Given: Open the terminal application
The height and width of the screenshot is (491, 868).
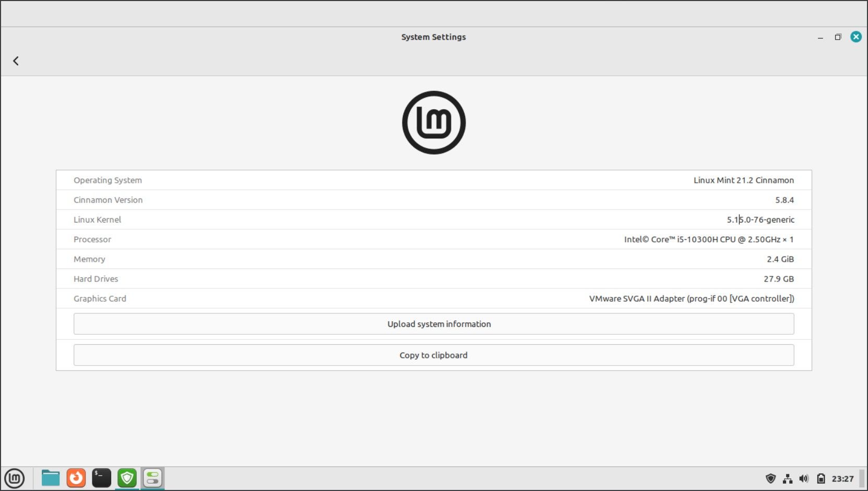Looking at the screenshot, I should pyautogui.click(x=101, y=478).
